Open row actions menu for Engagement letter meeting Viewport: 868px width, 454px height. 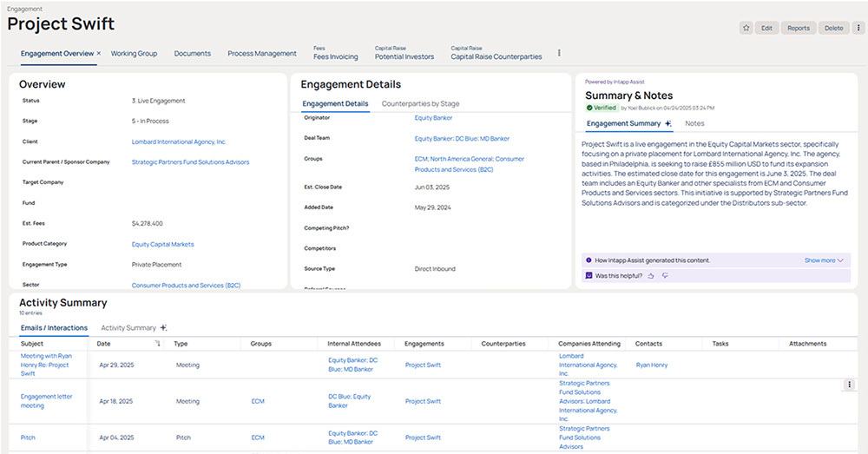(849, 385)
